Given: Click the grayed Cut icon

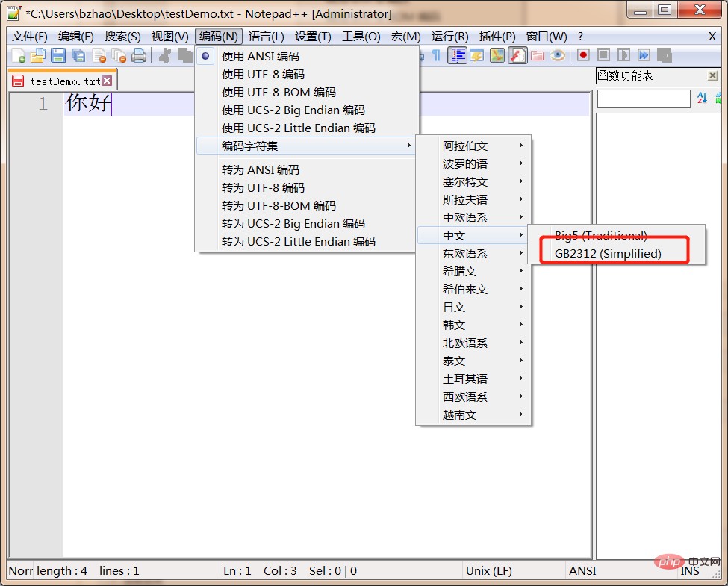Looking at the screenshot, I should [x=165, y=56].
